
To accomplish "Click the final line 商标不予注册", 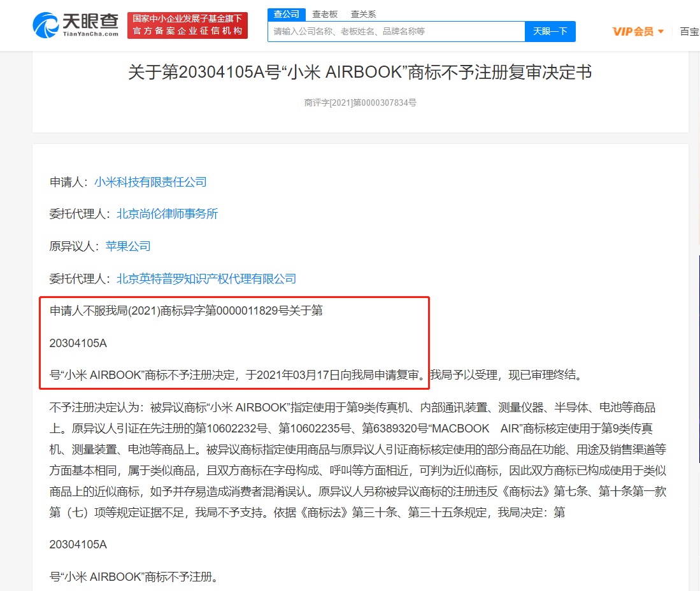I will pyautogui.click(x=134, y=577).
